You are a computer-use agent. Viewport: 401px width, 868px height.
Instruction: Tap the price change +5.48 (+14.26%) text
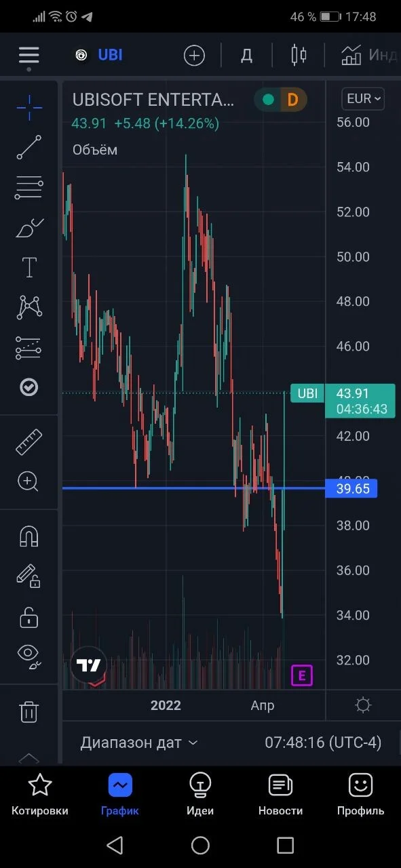(x=167, y=123)
